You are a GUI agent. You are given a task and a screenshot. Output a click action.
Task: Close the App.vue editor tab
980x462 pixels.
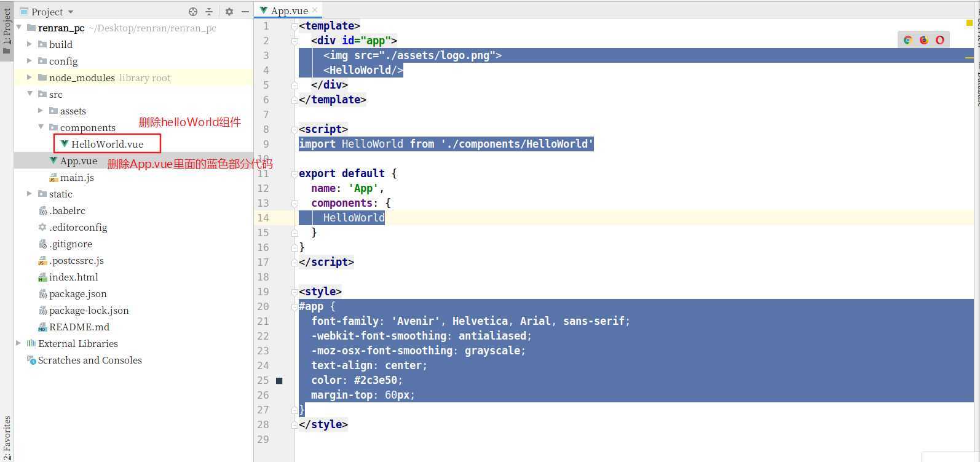[x=315, y=10]
